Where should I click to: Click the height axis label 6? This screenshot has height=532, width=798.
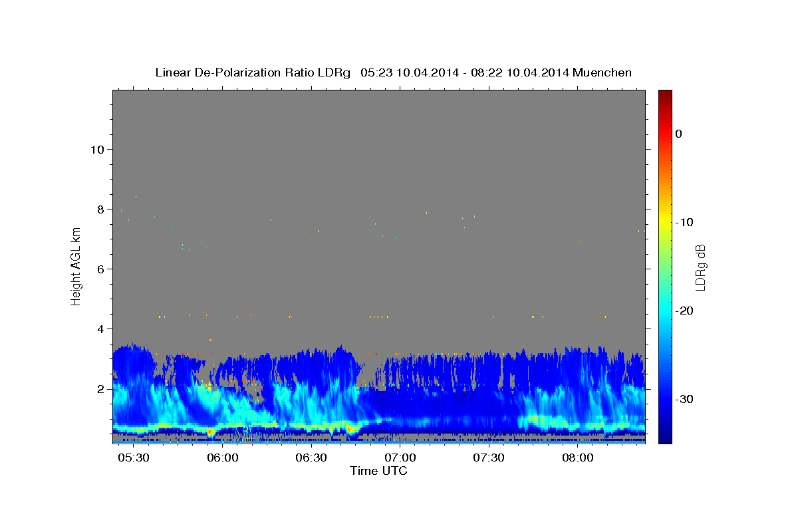click(x=100, y=269)
